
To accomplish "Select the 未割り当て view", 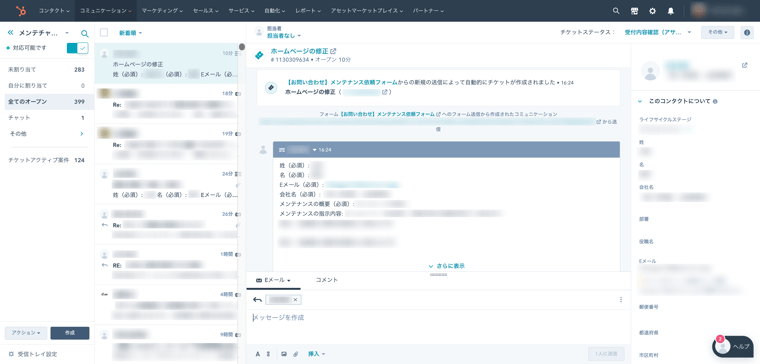I will (47, 70).
